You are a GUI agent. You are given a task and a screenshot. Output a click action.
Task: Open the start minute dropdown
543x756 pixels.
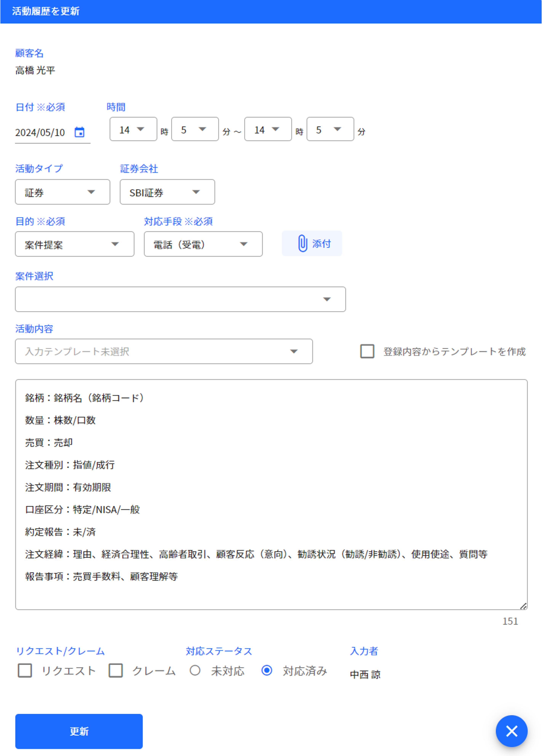[x=195, y=129]
